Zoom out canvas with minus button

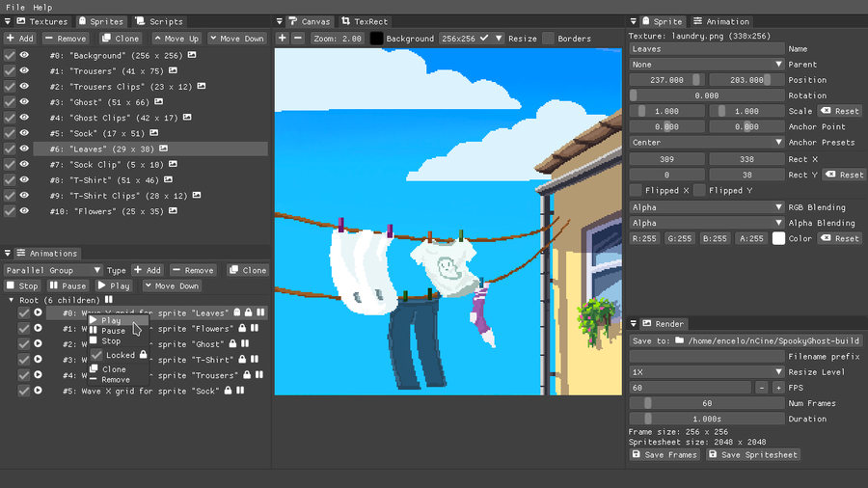point(298,38)
